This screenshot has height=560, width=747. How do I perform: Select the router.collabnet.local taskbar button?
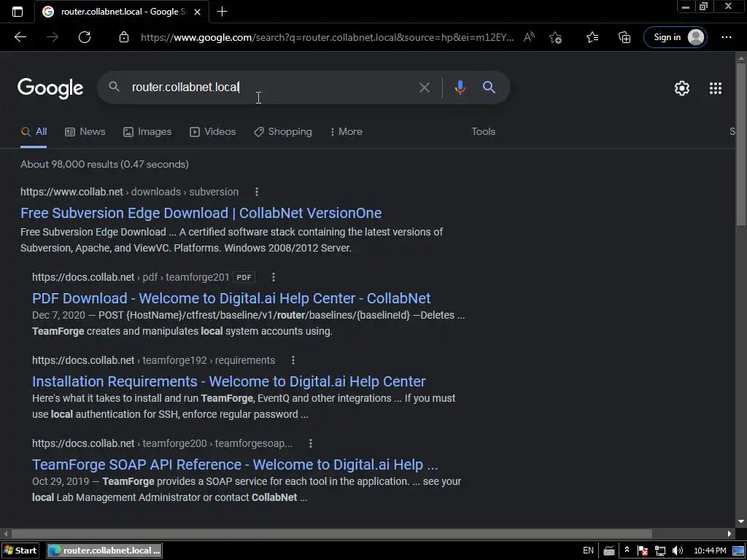click(105, 551)
